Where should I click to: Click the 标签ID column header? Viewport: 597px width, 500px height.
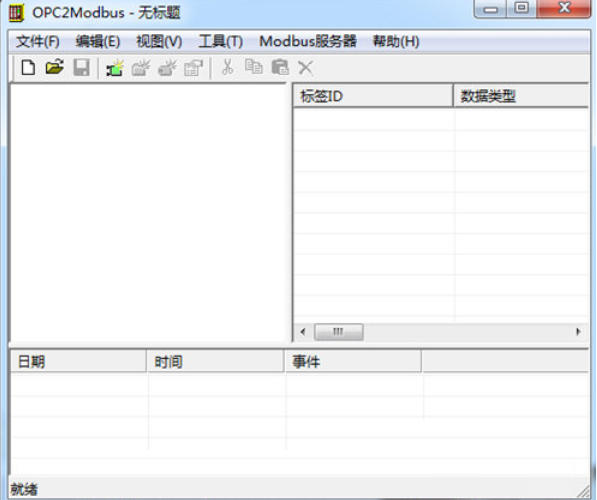click(373, 96)
